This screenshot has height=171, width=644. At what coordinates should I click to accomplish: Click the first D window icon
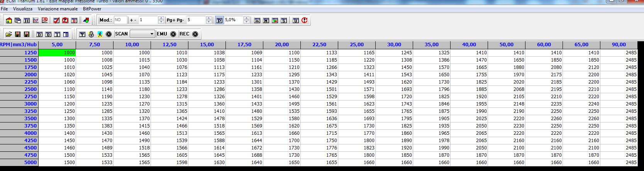(39, 34)
